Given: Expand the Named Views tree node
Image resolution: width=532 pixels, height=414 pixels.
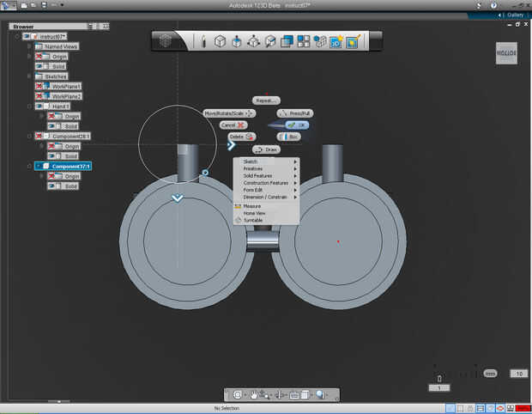Looking at the screenshot, I should click(28, 46).
